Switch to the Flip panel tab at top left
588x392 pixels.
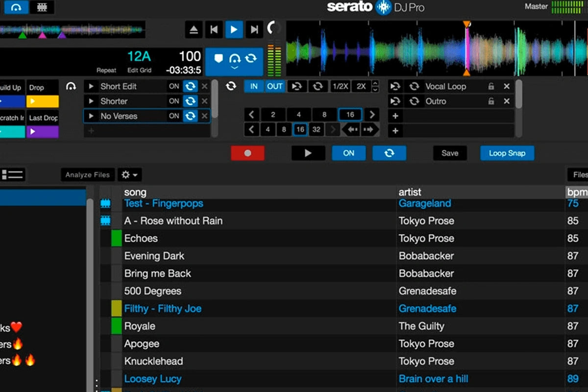pos(42,7)
